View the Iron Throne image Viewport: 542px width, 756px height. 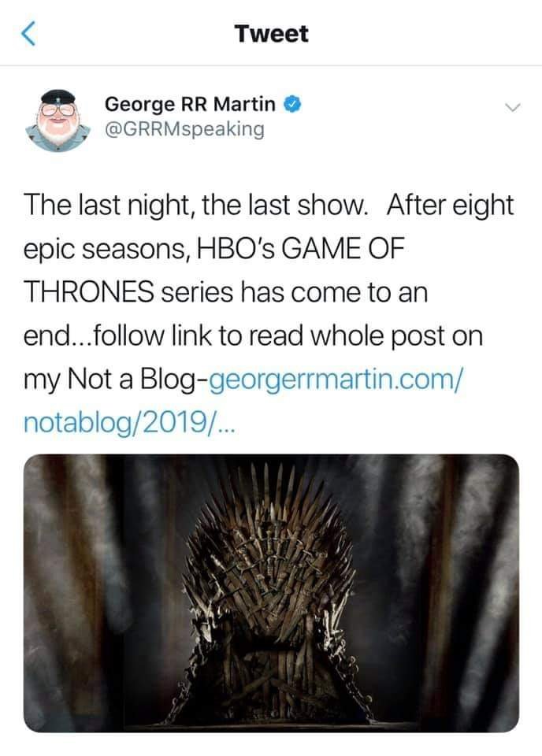(272, 593)
